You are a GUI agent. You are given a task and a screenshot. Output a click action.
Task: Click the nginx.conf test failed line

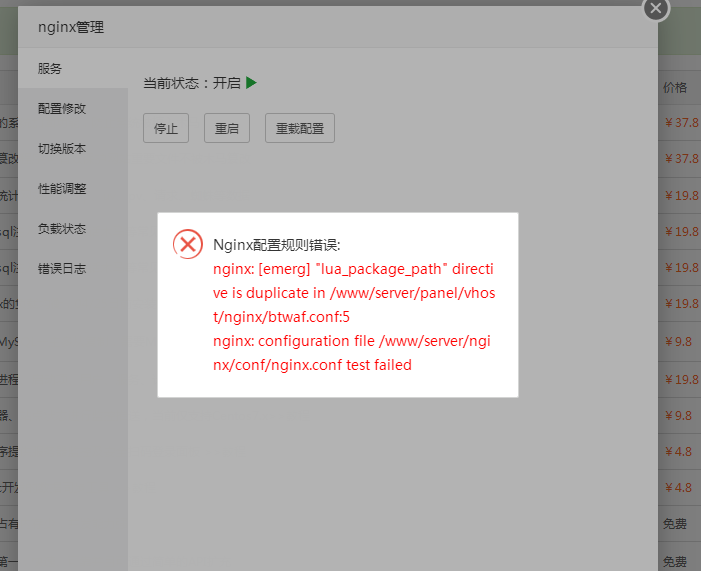pyautogui.click(x=312, y=365)
